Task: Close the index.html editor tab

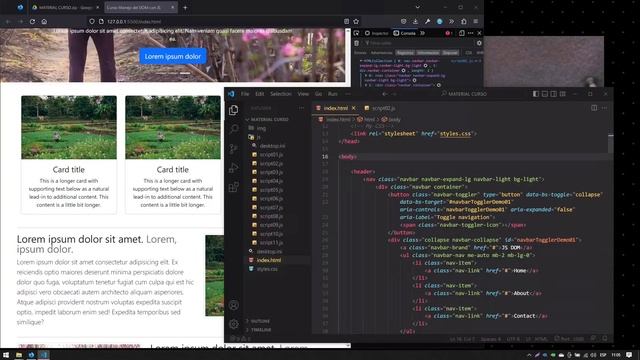Action: point(353,108)
